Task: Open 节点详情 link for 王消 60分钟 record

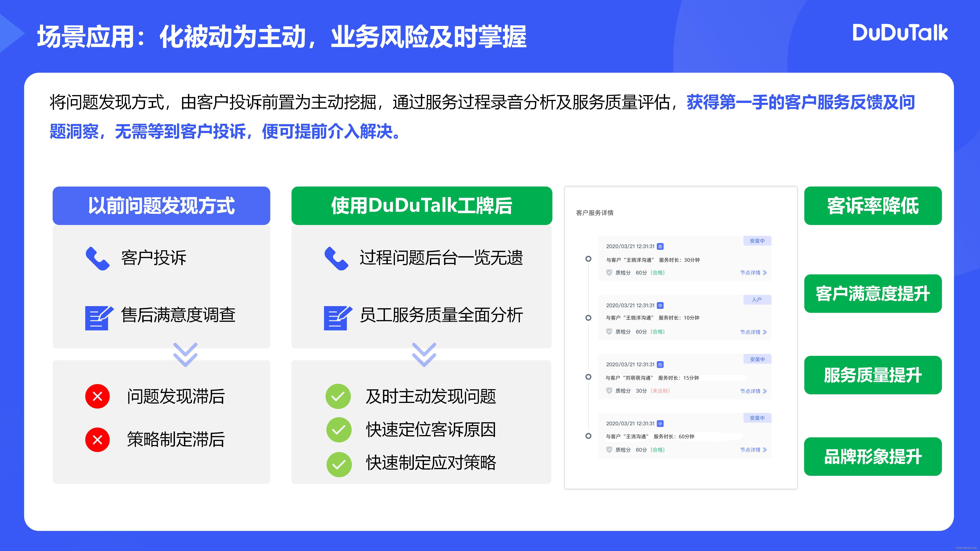Action: pos(753,450)
